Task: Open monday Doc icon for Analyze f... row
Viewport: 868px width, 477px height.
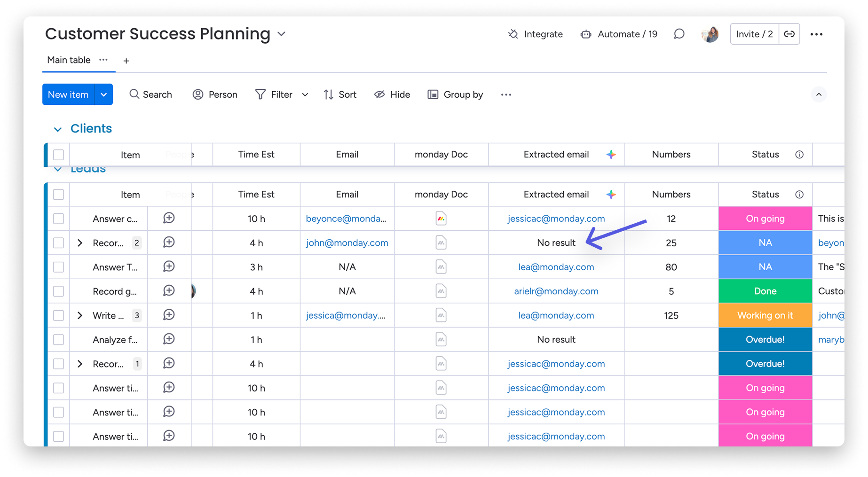Action: 441,339
